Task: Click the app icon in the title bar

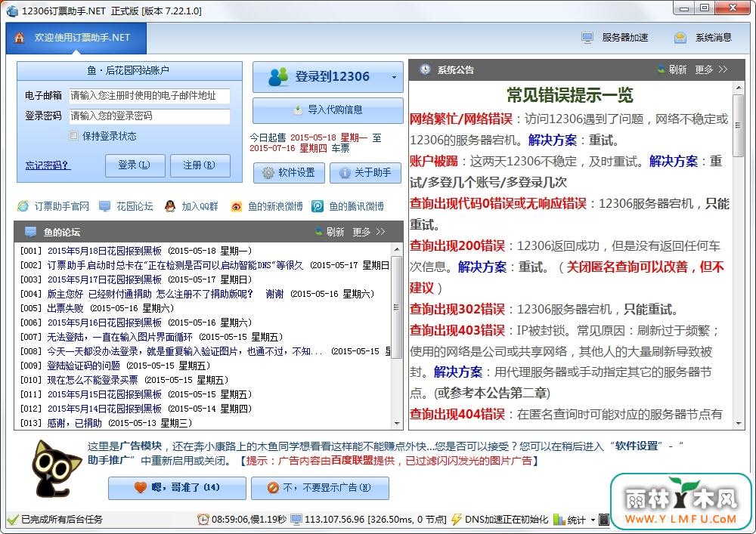Action: point(11,10)
